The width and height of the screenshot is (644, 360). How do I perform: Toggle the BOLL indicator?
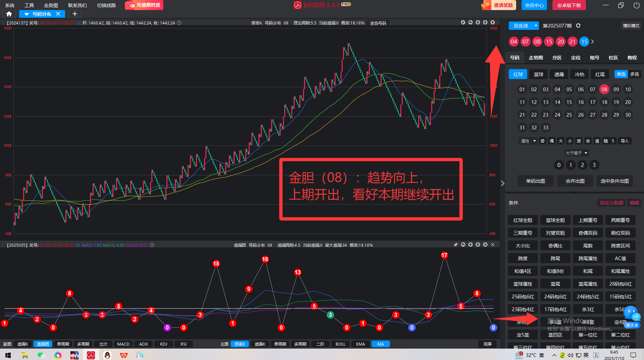pos(340,344)
